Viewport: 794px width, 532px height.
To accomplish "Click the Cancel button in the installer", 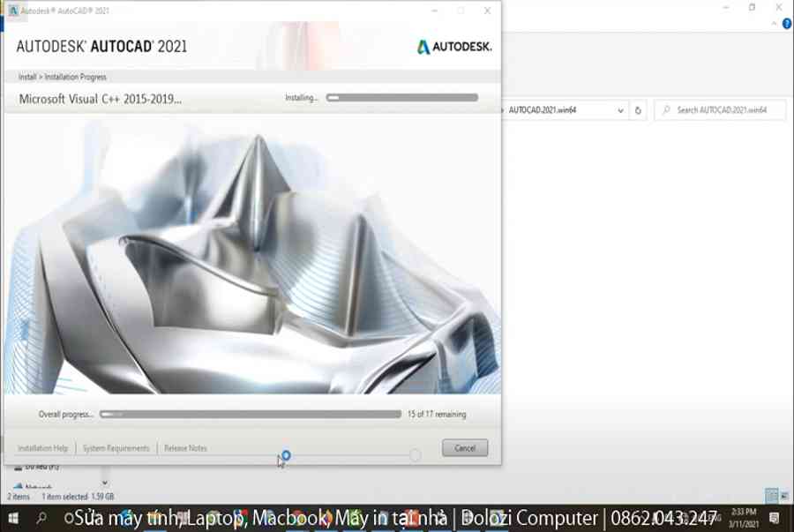I will point(465,448).
